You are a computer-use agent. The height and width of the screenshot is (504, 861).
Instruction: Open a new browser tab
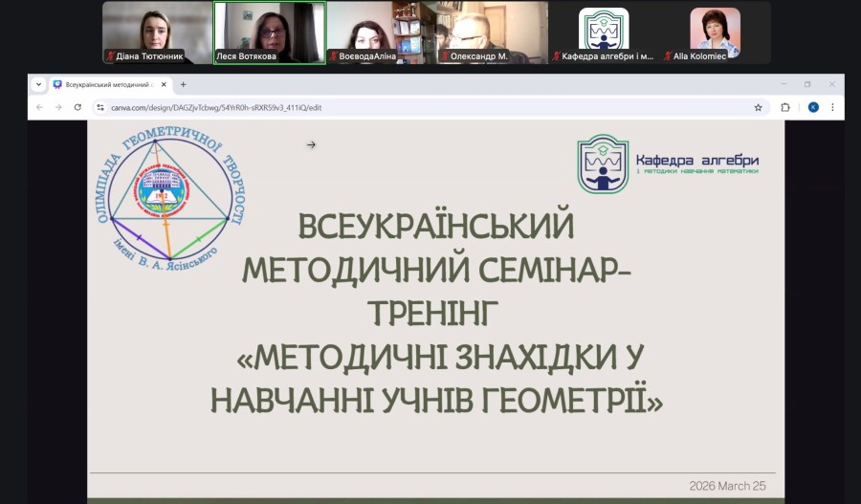pyautogui.click(x=183, y=84)
